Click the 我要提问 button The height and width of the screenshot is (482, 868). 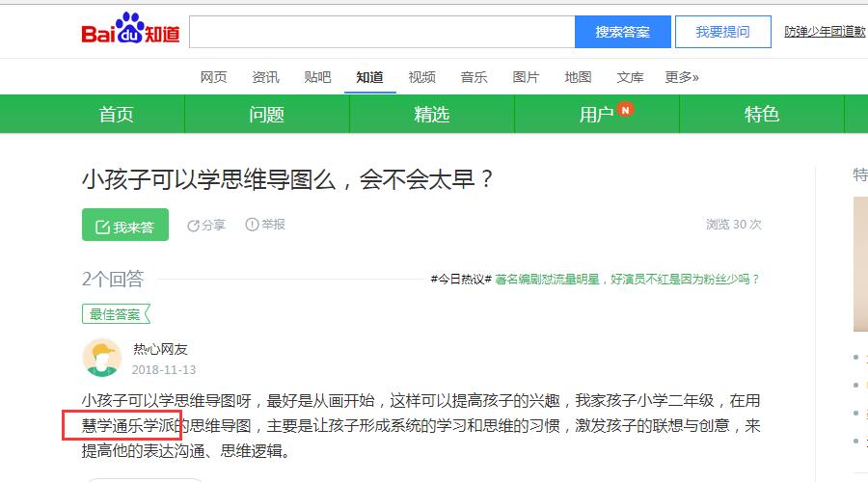click(x=722, y=32)
